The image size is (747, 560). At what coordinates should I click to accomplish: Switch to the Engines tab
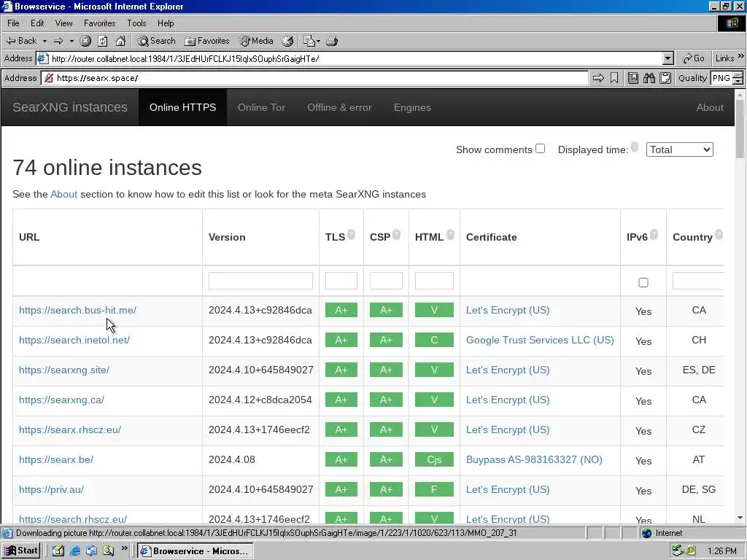[x=412, y=108]
